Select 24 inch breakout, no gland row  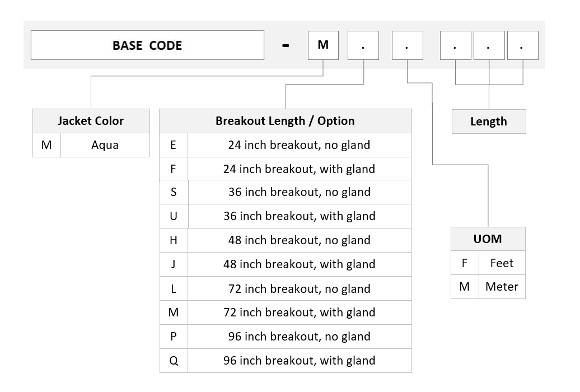285,145
